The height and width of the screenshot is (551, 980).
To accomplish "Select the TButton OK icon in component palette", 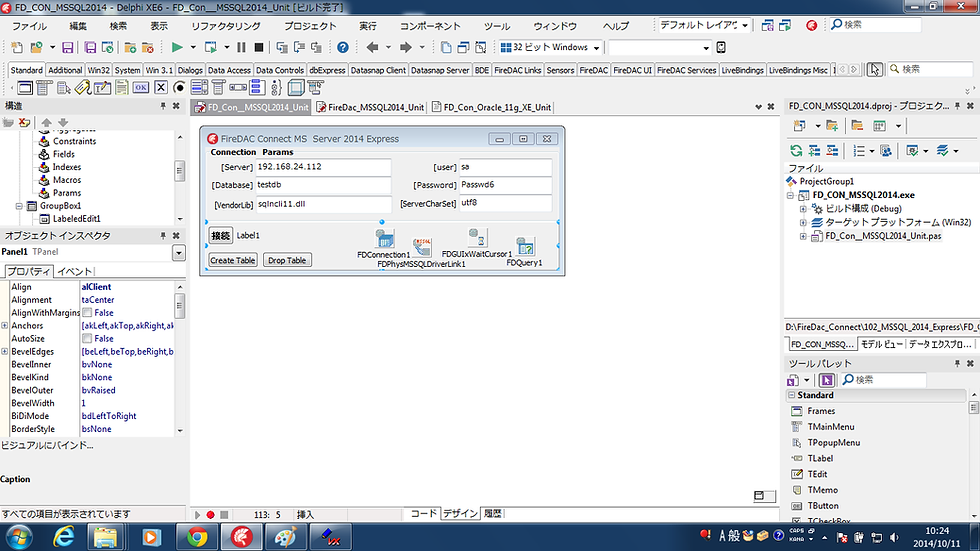I will pyautogui.click(x=141, y=87).
